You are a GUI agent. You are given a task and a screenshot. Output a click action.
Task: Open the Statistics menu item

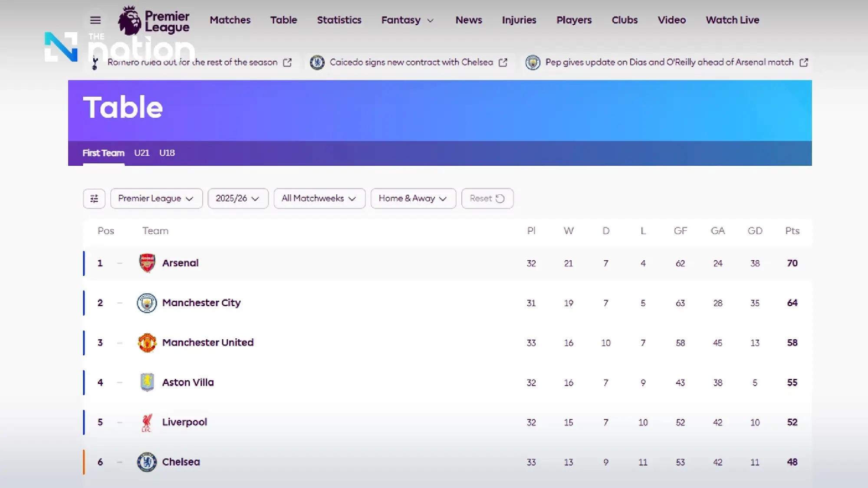point(339,20)
